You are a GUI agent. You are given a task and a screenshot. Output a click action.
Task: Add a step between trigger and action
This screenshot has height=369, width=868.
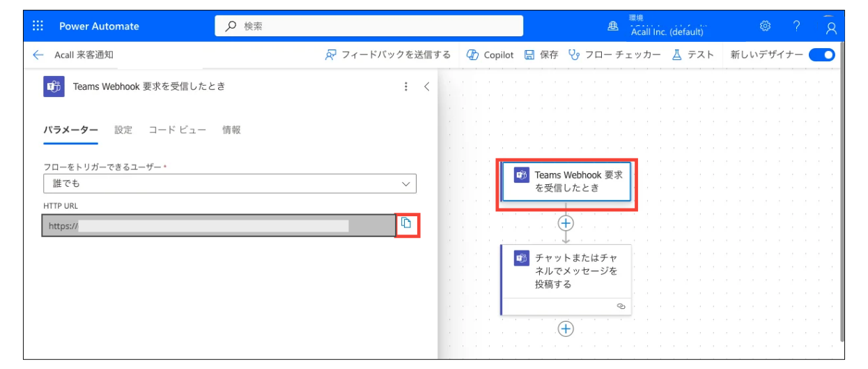click(x=566, y=223)
